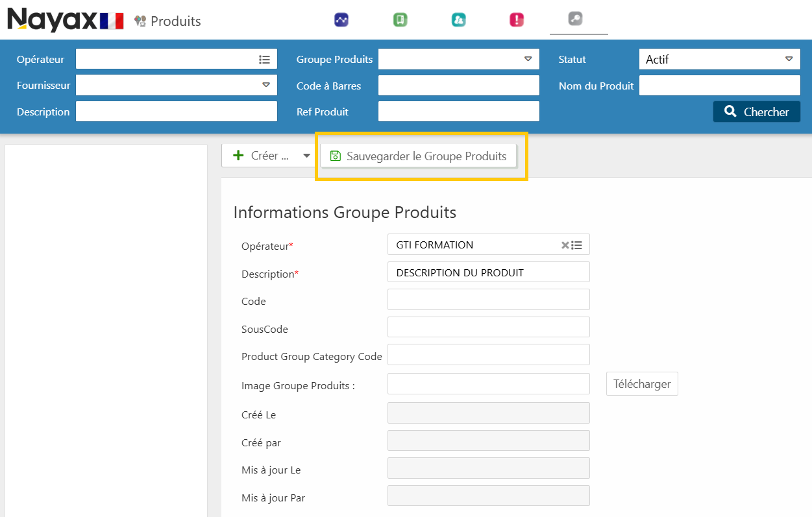Open the Créer dropdown arrow
The image size is (812, 517).
tap(307, 156)
